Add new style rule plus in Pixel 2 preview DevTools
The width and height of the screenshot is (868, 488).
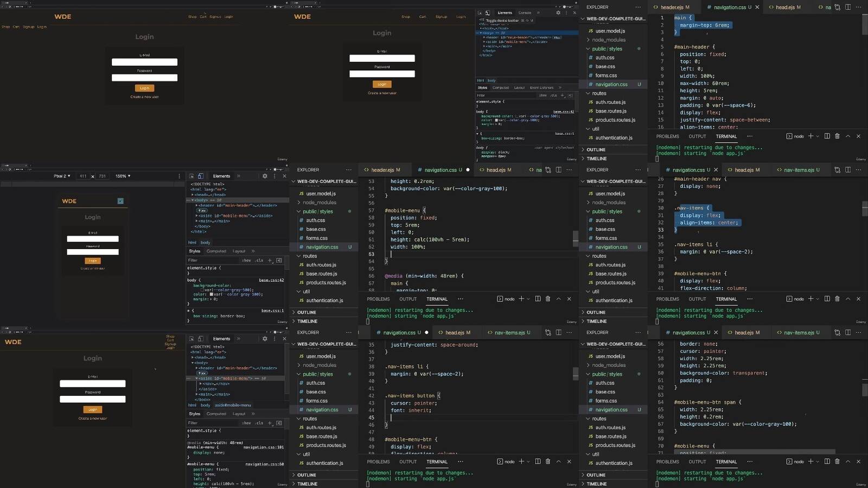point(270,261)
